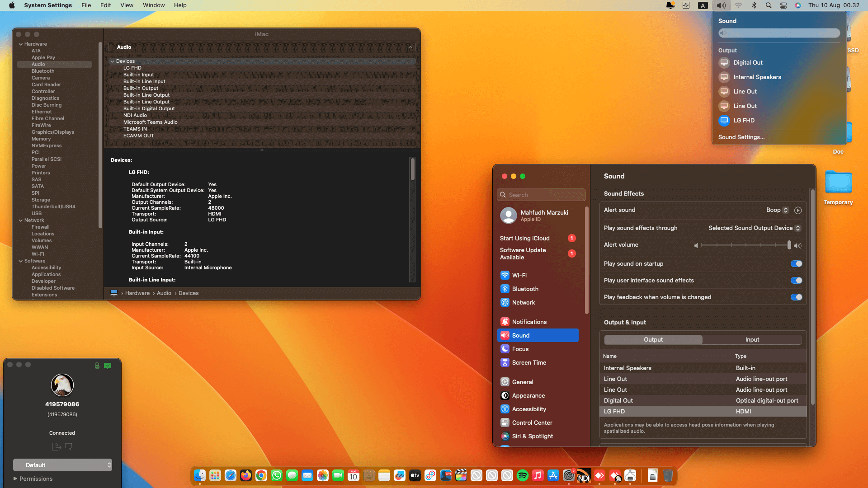
Task: Toggle Play user interface sound effects
Action: 796,281
